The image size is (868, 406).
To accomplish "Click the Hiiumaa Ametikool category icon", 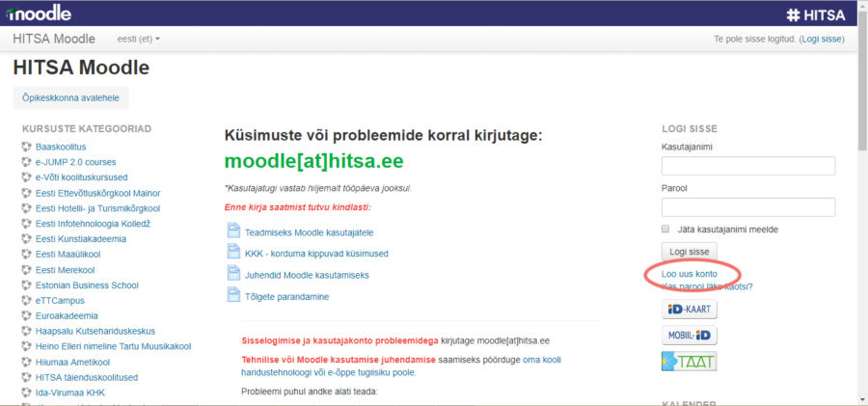I will pos(26,362).
